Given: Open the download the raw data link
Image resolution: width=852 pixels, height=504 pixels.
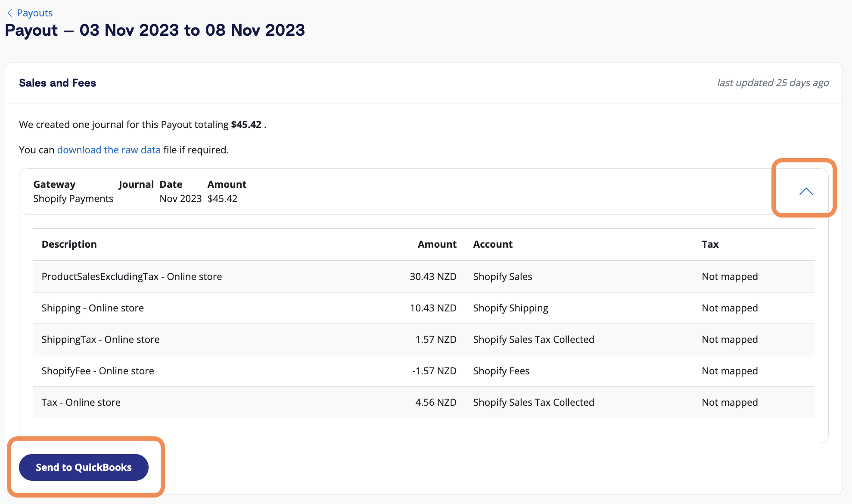Looking at the screenshot, I should point(109,150).
